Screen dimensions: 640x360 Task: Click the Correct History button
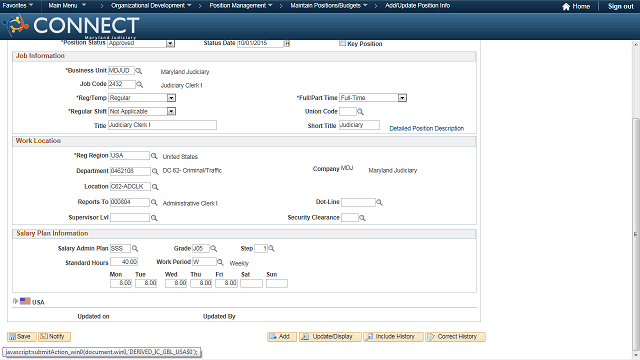456,337
